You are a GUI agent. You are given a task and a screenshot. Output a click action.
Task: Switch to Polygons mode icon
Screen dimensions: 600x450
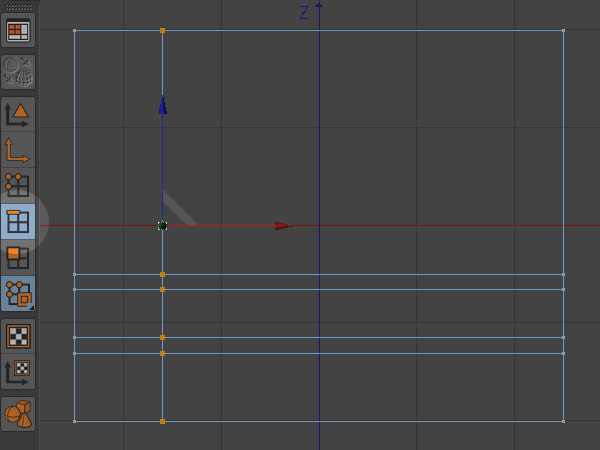coord(18,258)
